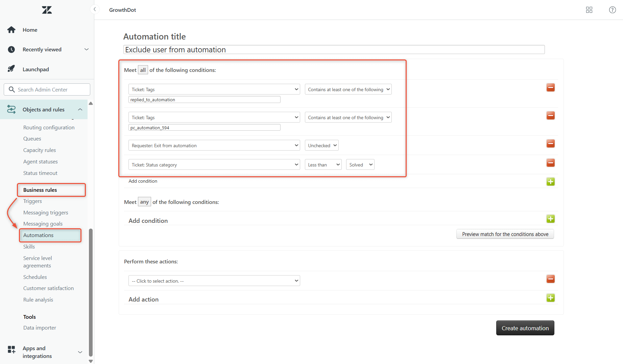Change 'Meet all' to another matching mode
Image resolution: width=623 pixels, height=364 pixels.
coord(143,70)
